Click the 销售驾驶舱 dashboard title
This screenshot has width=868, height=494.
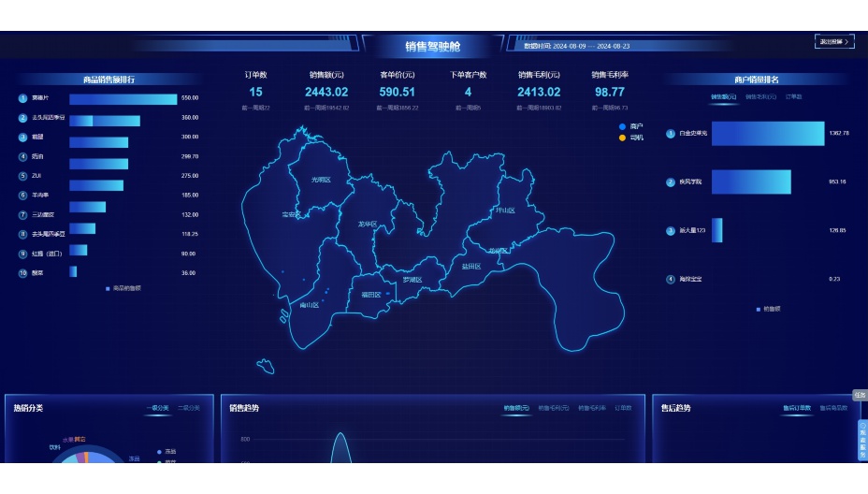tap(433, 47)
